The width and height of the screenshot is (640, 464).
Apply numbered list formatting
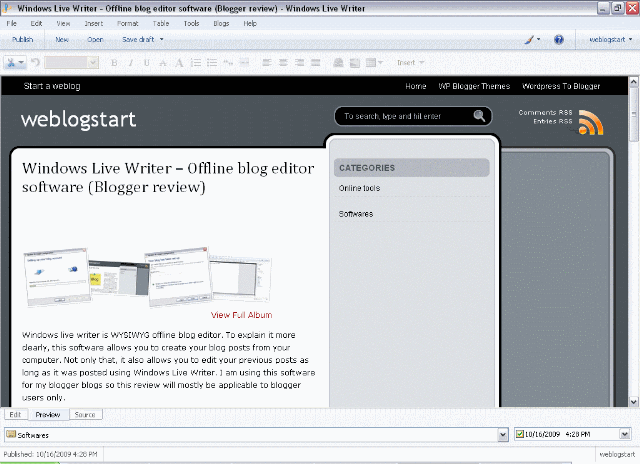tap(196, 63)
